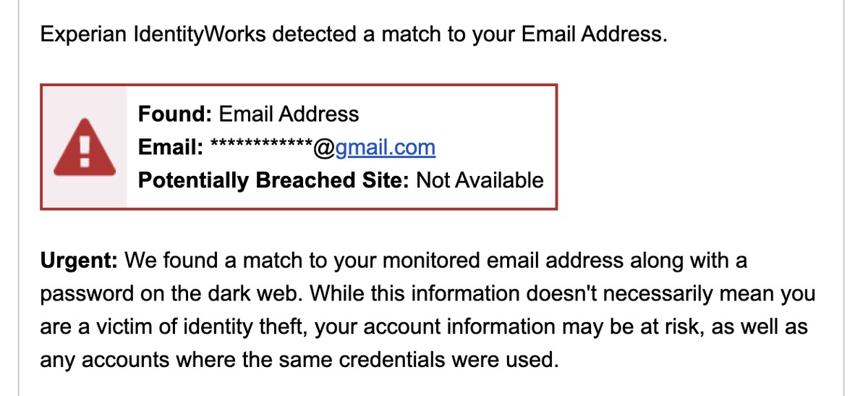Click the masked email asterisks

coord(260,145)
